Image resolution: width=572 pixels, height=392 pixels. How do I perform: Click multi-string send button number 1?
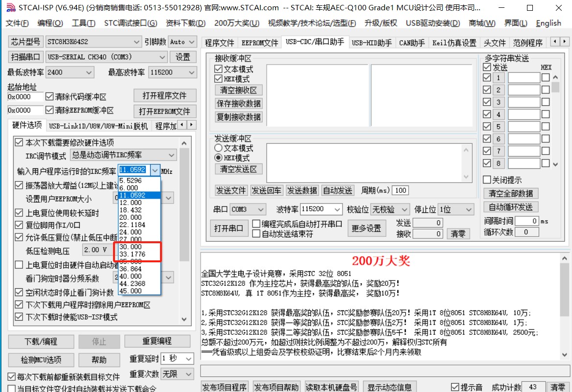point(498,78)
